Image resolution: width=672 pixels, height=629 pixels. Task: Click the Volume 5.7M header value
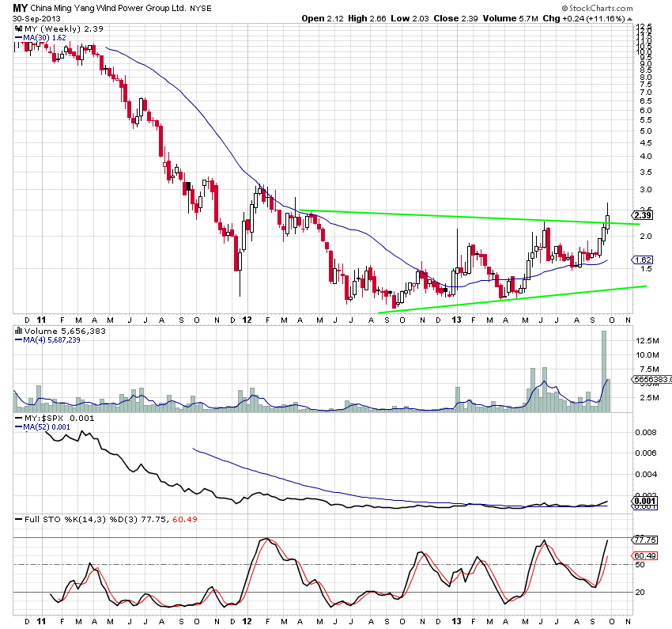[510, 18]
